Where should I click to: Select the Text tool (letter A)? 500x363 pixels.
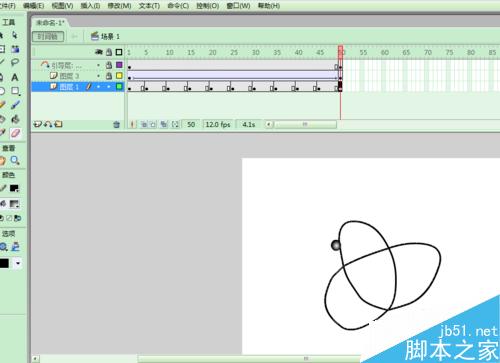(x=15, y=77)
